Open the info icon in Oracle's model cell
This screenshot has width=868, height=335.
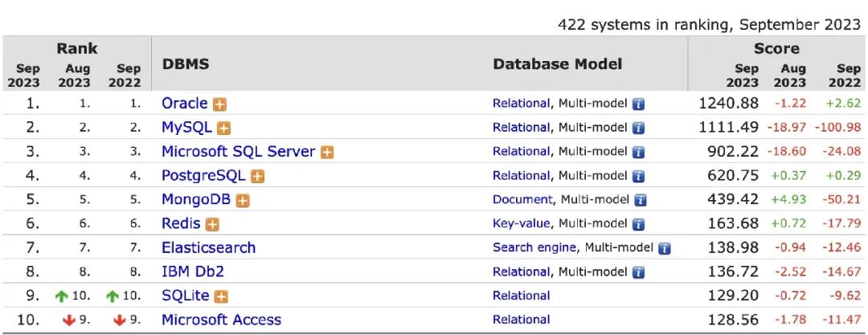[638, 104]
